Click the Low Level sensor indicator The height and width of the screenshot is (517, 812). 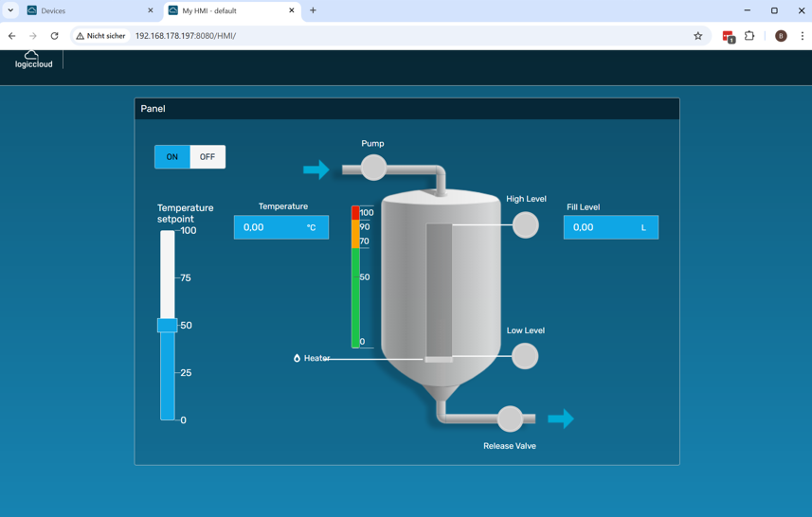pos(525,357)
